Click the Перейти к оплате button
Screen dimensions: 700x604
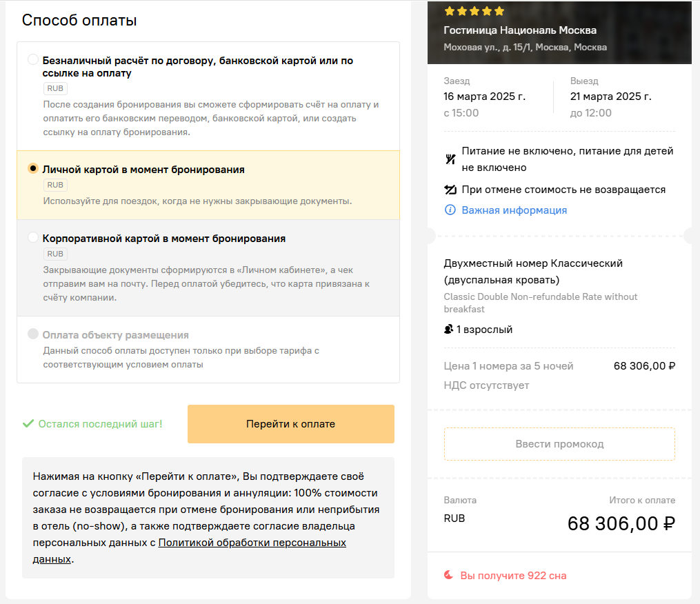tap(290, 424)
